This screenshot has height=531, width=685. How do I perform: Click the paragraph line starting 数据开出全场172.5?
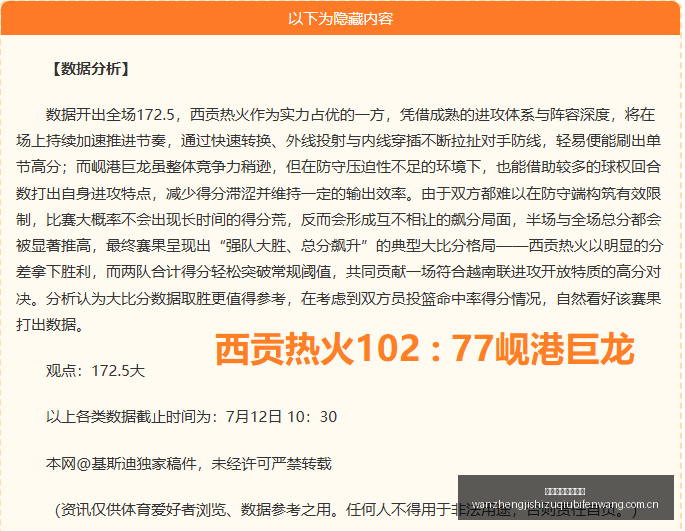pos(350,115)
